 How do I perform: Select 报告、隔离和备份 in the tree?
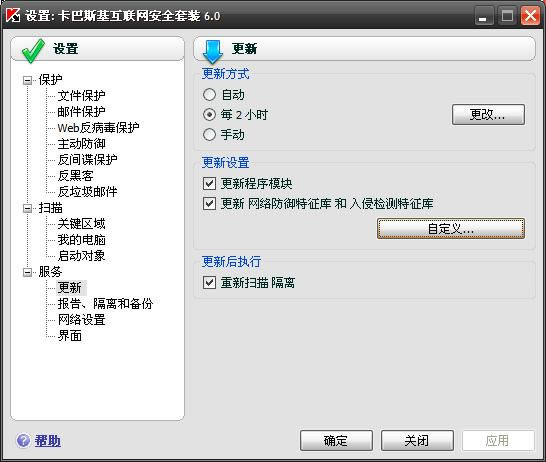(x=105, y=304)
